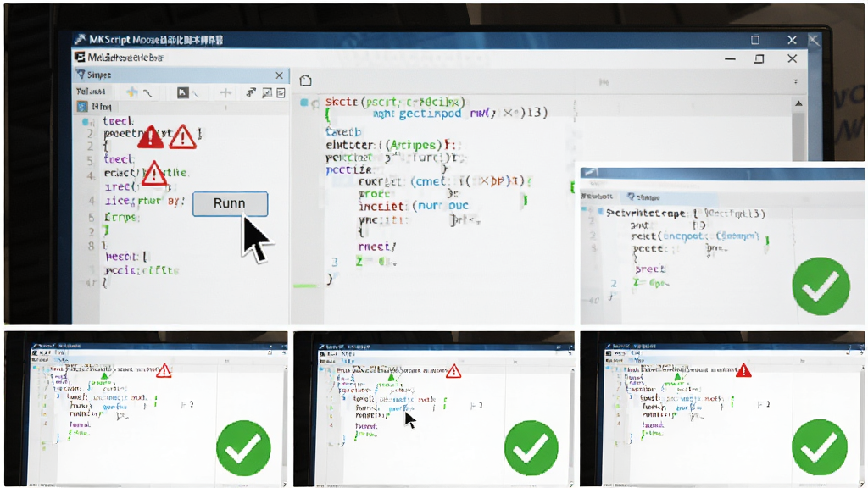
Task: Click the blue marker beside the editor's first line
Action: click(304, 103)
